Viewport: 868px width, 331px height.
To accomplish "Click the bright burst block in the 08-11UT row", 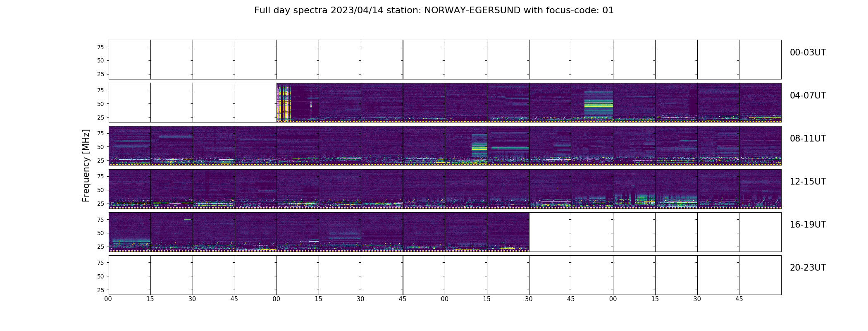I will (x=479, y=146).
